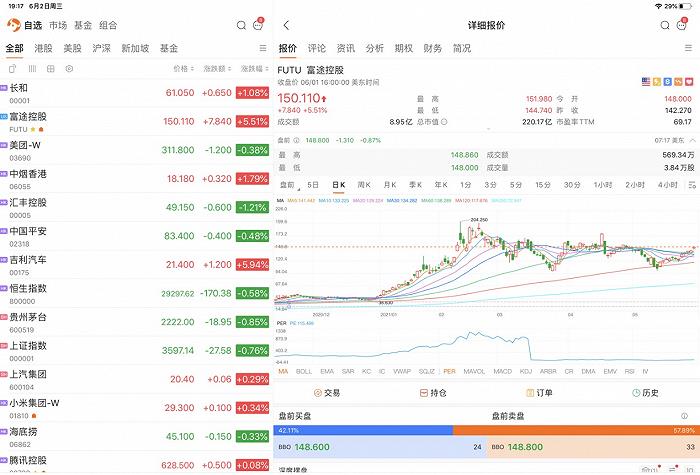700x475 pixels.
Task: Switch watchlist to column view icon
Action: 32,69
